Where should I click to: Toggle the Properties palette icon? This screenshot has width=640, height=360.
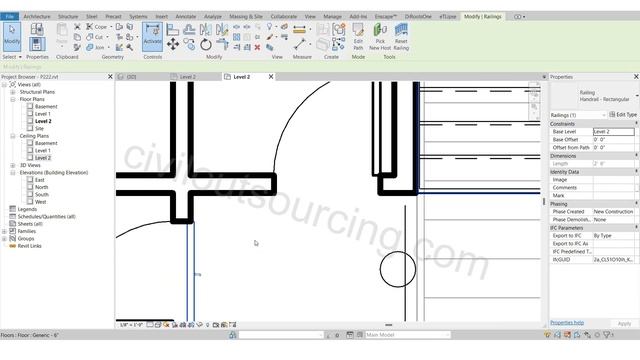click(x=37, y=44)
